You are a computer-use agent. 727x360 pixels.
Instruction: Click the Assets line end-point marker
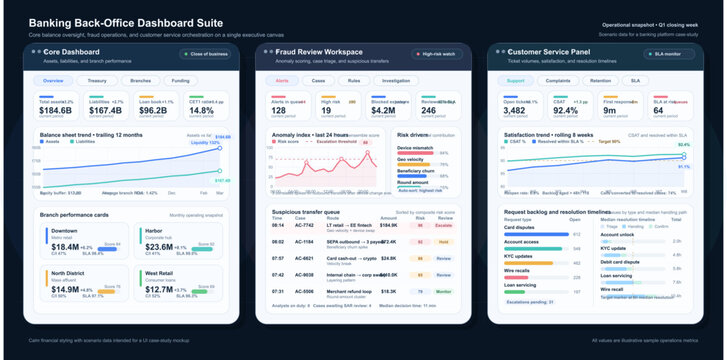tap(220, 148)
